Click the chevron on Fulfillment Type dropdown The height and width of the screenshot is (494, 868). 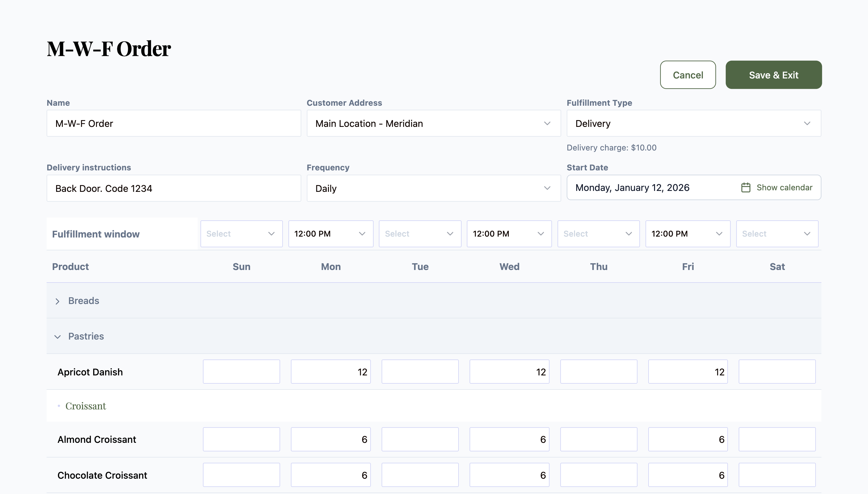(808, 123)
